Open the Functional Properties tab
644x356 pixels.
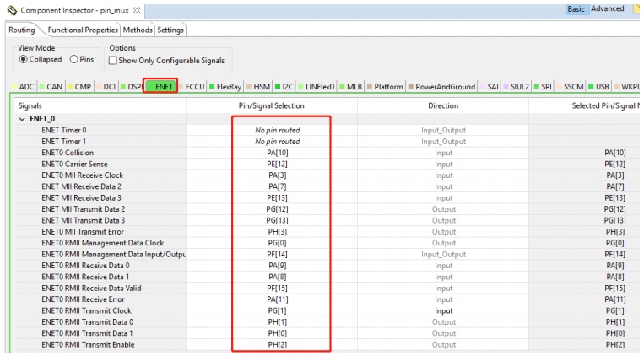pyautogui.click(x=83, y=30)
